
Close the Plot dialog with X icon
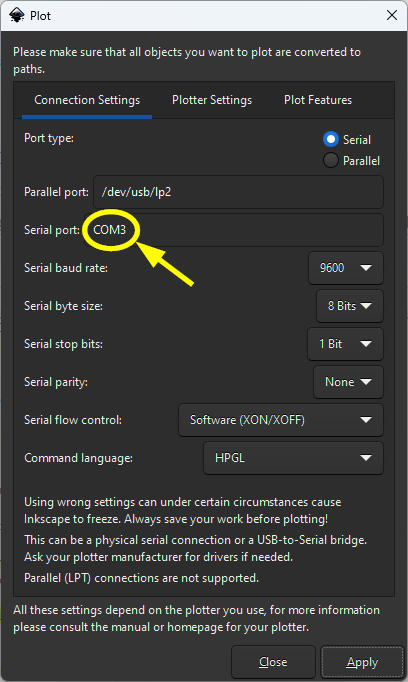click(391, 15)
